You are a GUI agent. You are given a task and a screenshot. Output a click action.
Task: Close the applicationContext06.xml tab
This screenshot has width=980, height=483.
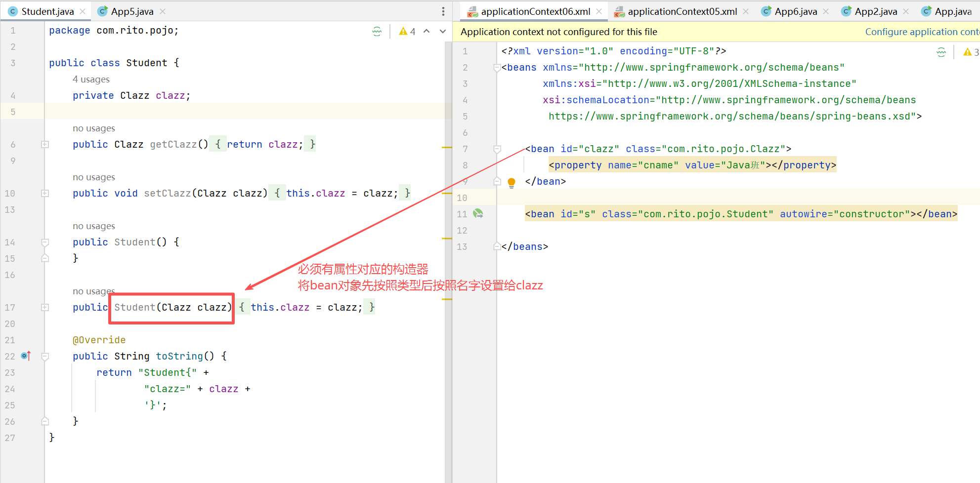point(599,11)
